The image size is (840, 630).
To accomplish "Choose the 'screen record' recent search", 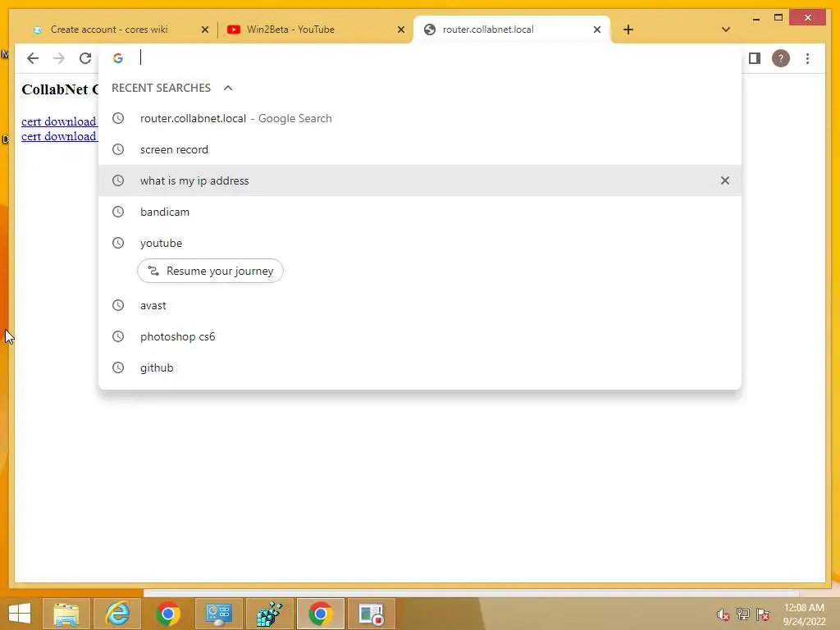I will point(420,149).
